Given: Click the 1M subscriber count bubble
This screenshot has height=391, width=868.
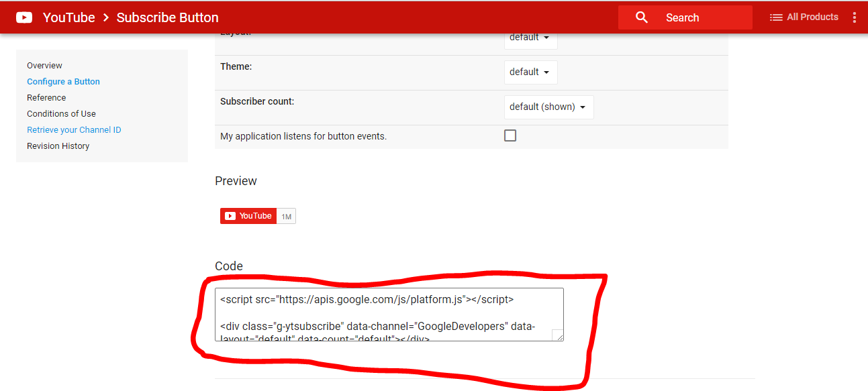Looking at the screenshot, I should pyautogui.click(x=286, y=216).
